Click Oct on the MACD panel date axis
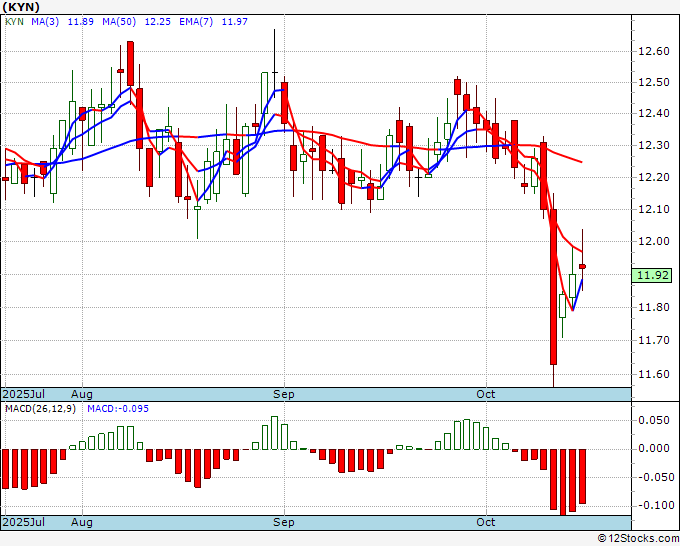Viewport: 680px width, 546px height. pos(486,522)
